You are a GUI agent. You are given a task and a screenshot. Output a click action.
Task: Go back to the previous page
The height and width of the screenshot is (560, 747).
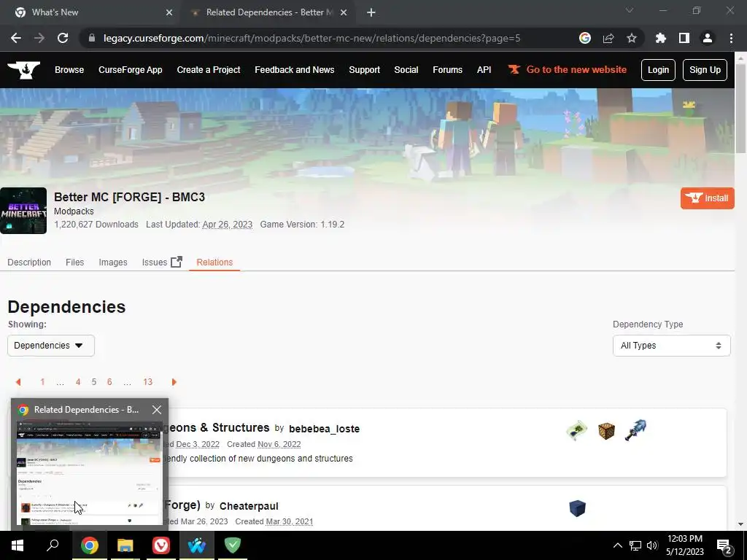(x=16, y=38)
